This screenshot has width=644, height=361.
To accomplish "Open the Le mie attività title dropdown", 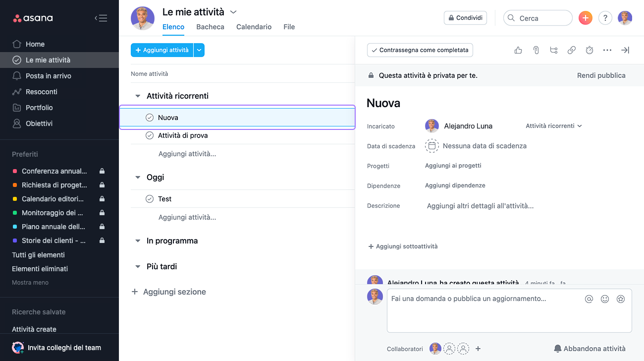I will [233, 12].
